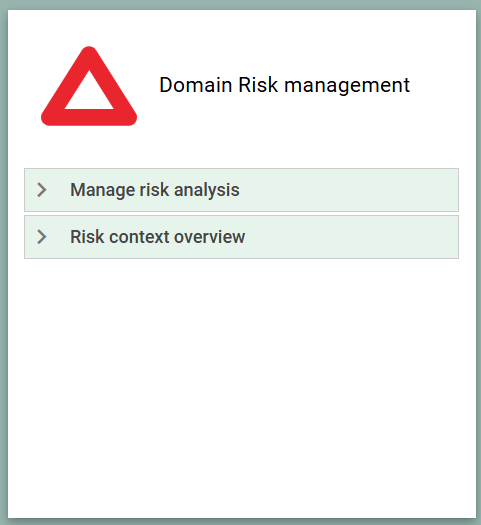Click the 'Manage risk analysis' label text
Viewport: 481px width, 525px height.
(x=155, y=190)
